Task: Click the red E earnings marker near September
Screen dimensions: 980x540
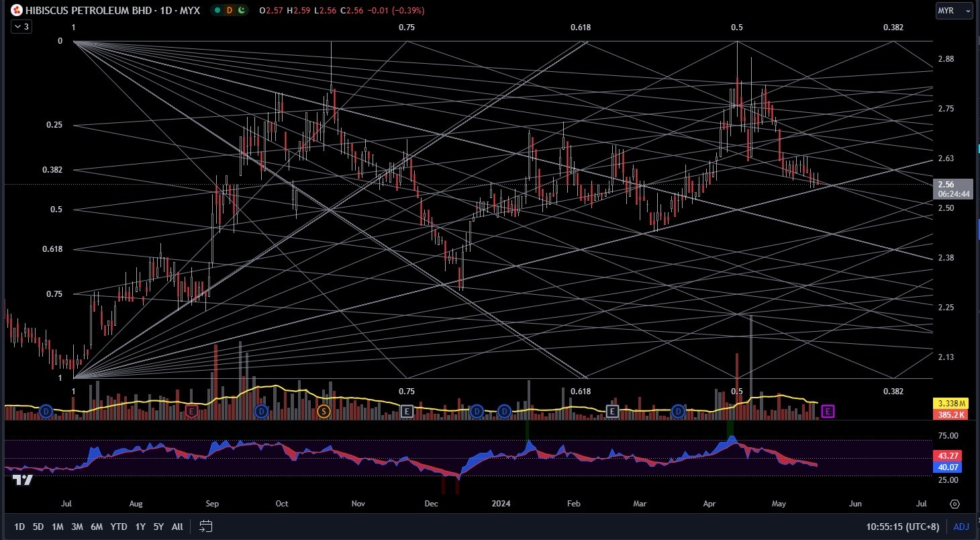Action: [191, 411]
